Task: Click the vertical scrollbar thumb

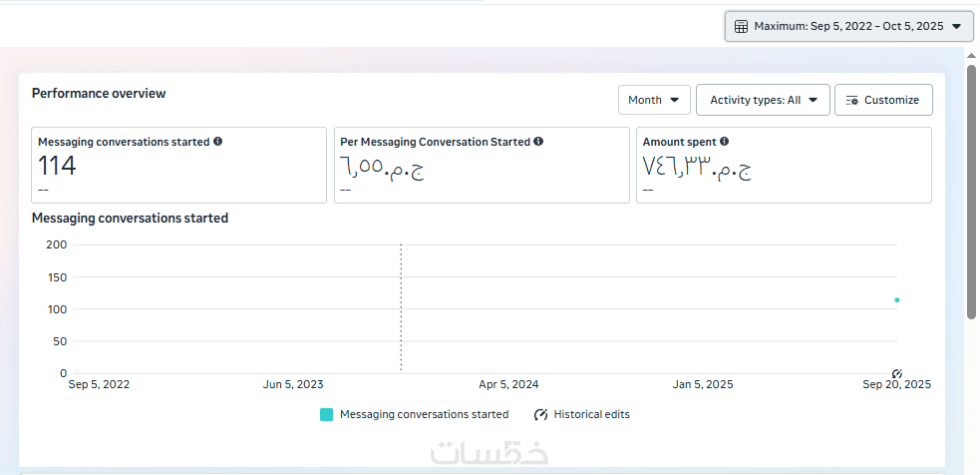Action: pos(971,190)
